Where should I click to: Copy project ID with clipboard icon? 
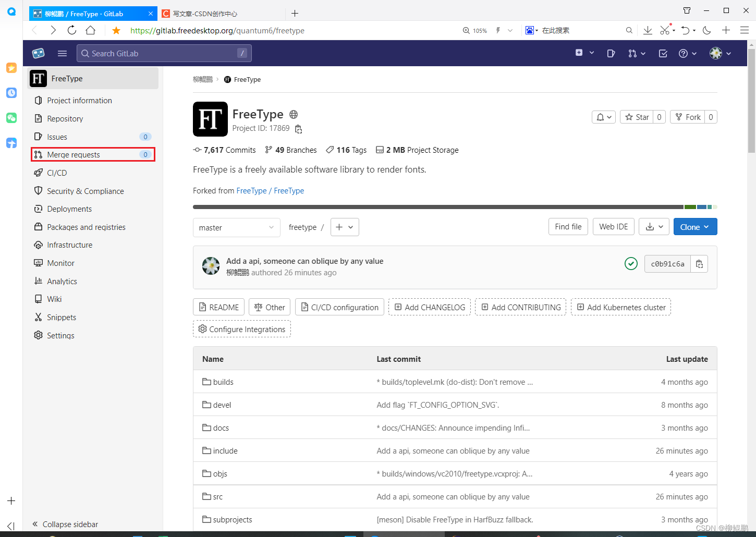[299, 129]
